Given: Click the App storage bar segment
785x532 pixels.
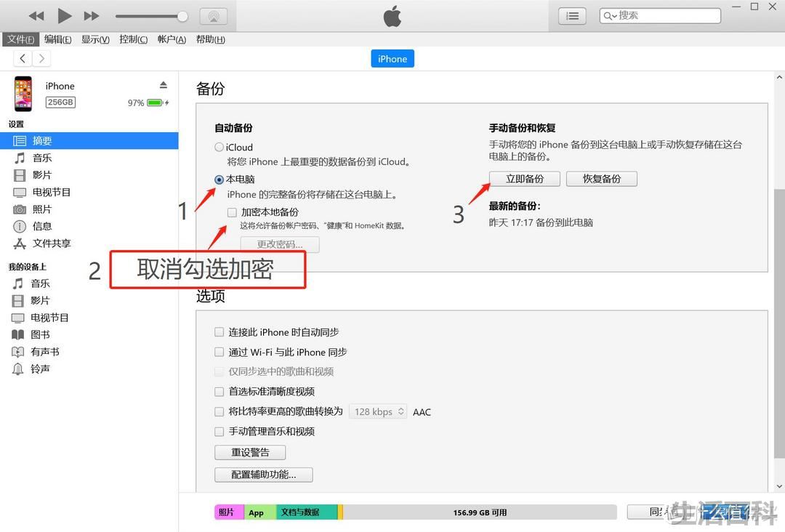Looking at the screenshot, I should (259, 512).
